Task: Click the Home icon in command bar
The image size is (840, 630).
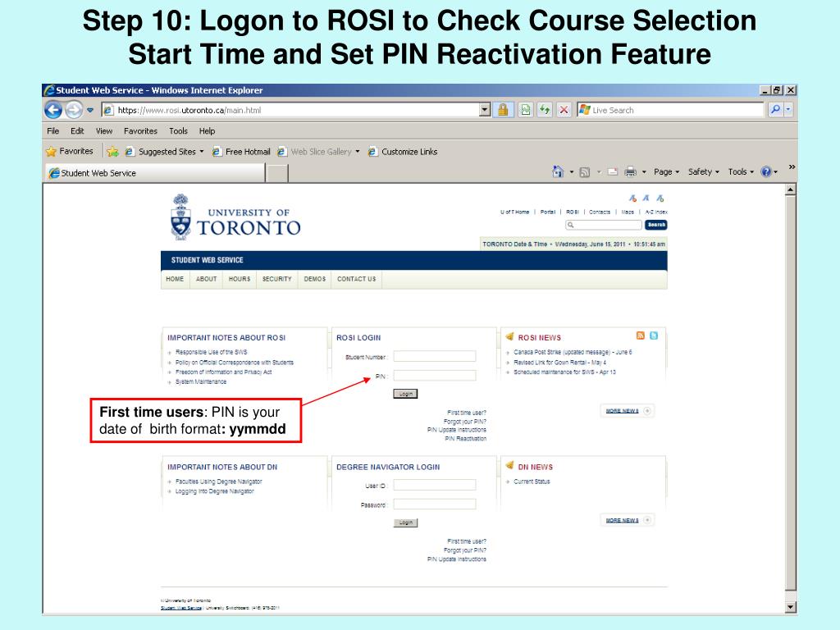Action: (x=558, y=171)
